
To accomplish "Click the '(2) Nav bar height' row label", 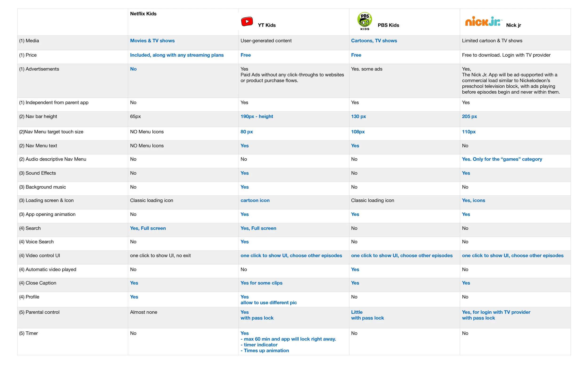I will click(x=38, y=116).
